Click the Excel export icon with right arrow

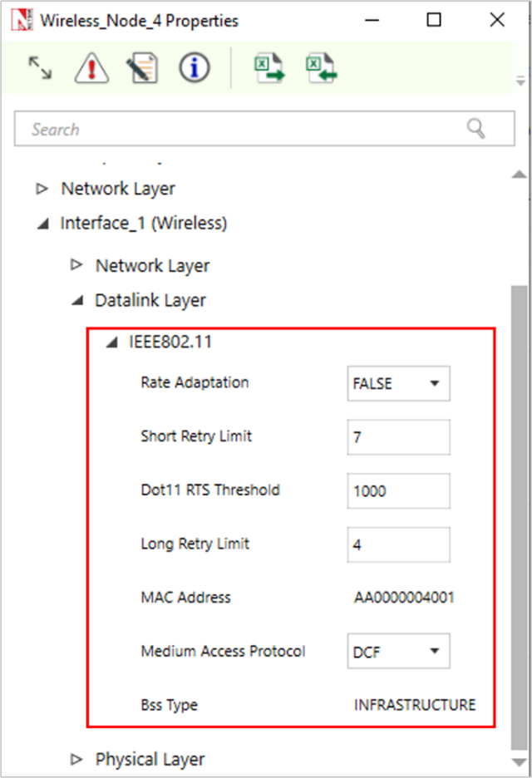pyautogui.click(x=268, y=68)
